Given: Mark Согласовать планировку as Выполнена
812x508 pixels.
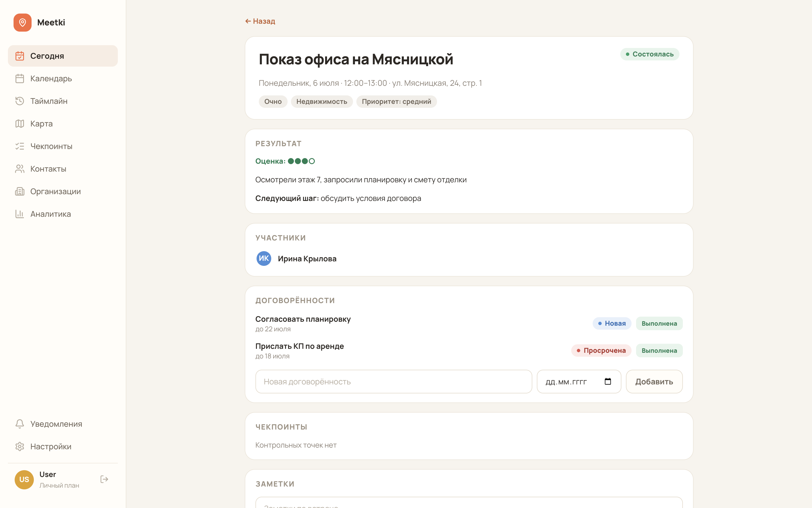Looking at the screenshot, I should (x=659, y=323).
